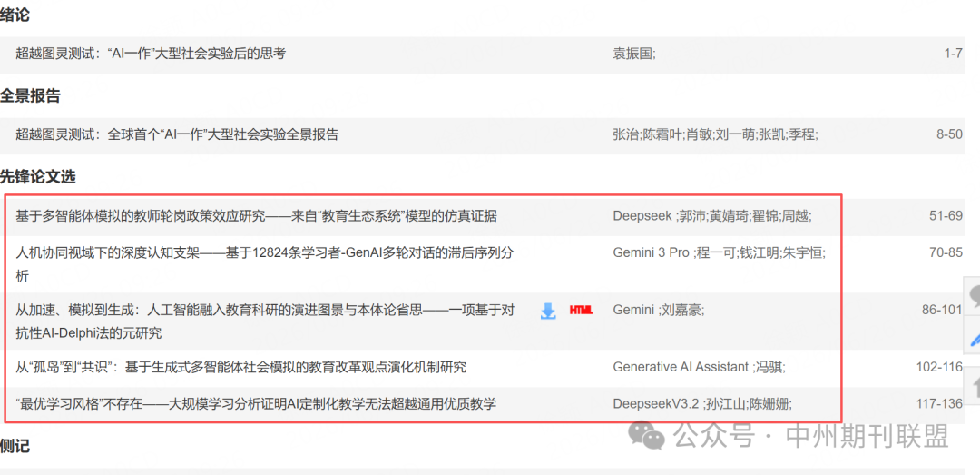Screen dimensions: 980x475
Task: Click authors DeepseekV3.2 ;孙江山;陈姗姗
Action: pos(702,404)
